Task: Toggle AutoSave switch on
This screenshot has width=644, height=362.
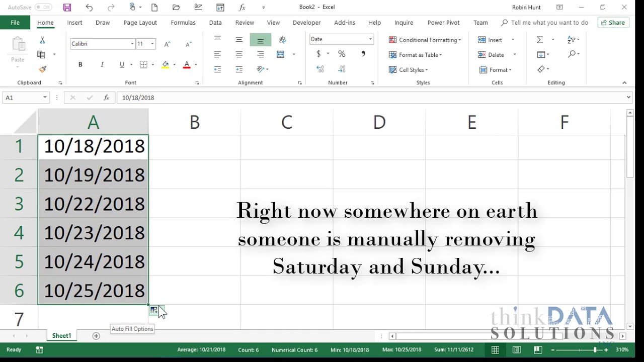Action: pos(43,8)
